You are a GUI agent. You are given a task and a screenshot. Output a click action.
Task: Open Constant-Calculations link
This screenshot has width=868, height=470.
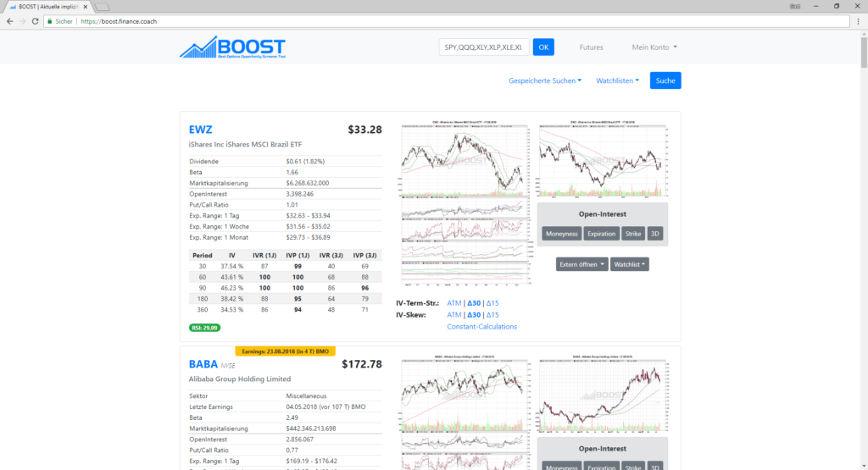[481, 327]
